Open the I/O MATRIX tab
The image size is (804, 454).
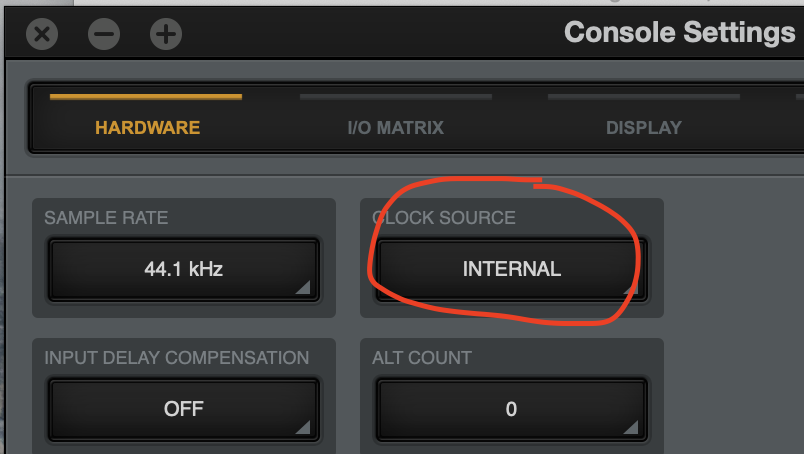(395, 127)
